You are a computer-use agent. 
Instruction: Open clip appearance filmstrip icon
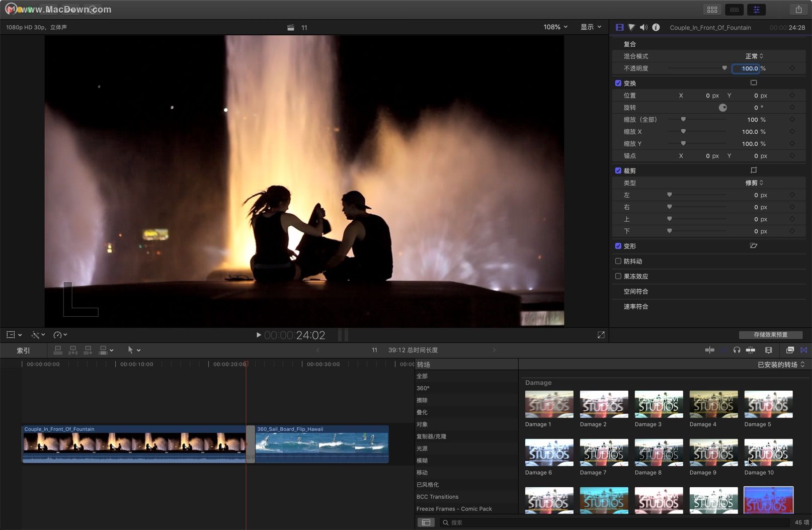coord(768,350)
